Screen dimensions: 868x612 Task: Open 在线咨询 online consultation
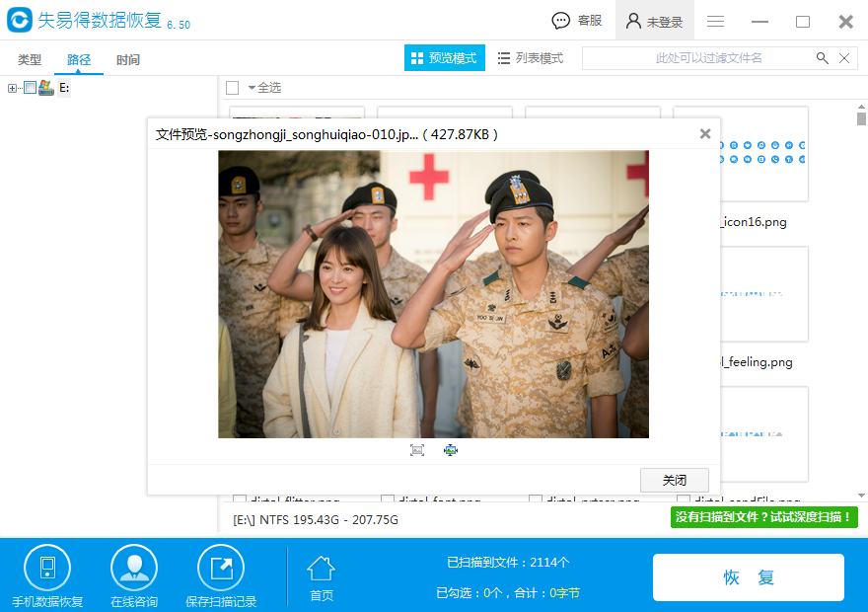pos(134,576)
